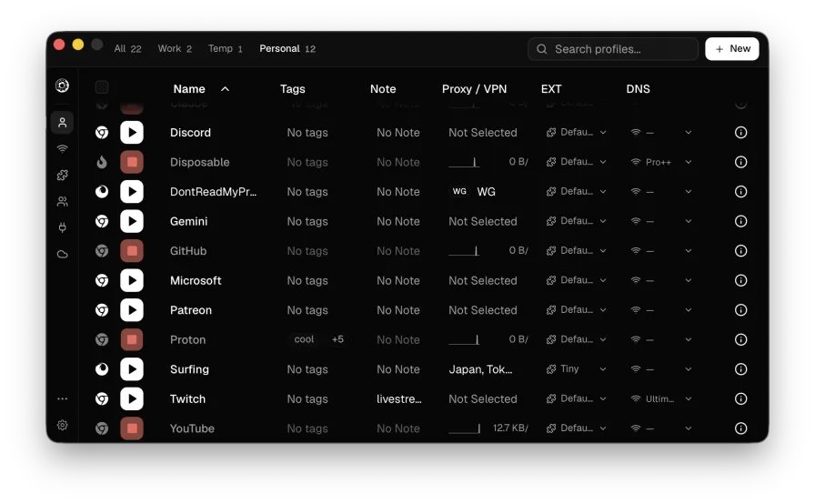
Task: Open the Proton 'cool' tag
Action: 304,340
